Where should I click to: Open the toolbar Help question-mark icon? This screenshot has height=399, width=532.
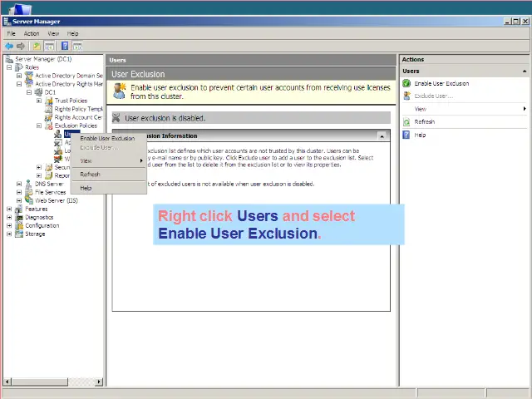[65, 46]
